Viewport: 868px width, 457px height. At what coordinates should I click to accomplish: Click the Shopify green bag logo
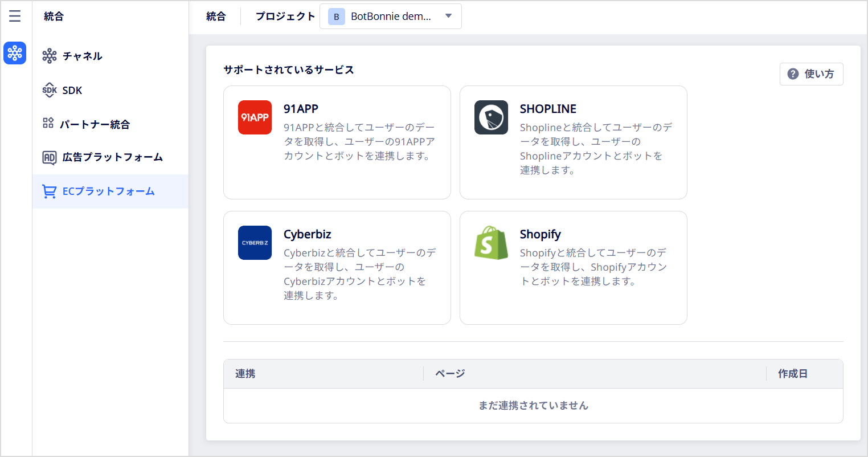[x=491, y=243]
